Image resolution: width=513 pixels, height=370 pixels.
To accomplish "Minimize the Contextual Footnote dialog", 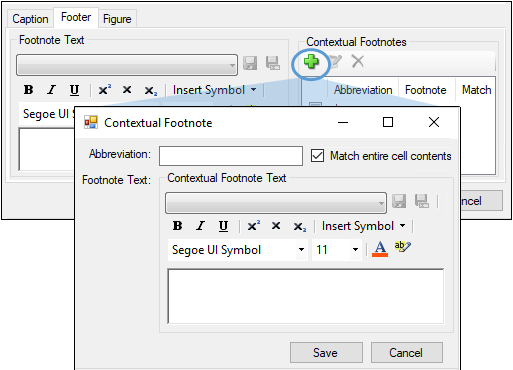I will point(343,122).
